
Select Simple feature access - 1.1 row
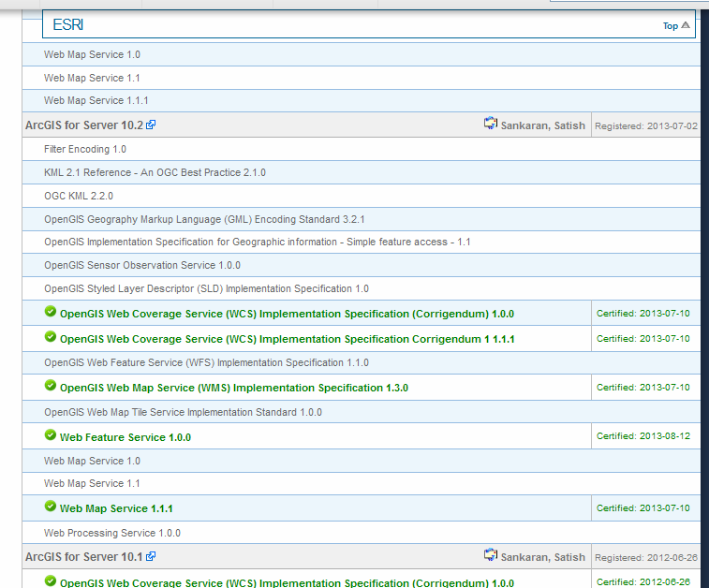coord(361,243)
